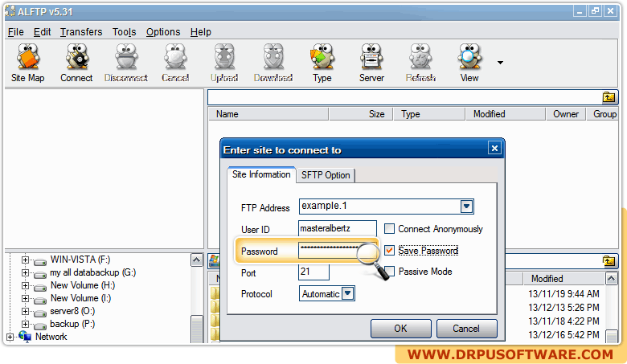The height and width of the screenshot is (364, 627).
Task: Expand the WIN-VISTA (F:) tree node
Action: pos(25,260)
